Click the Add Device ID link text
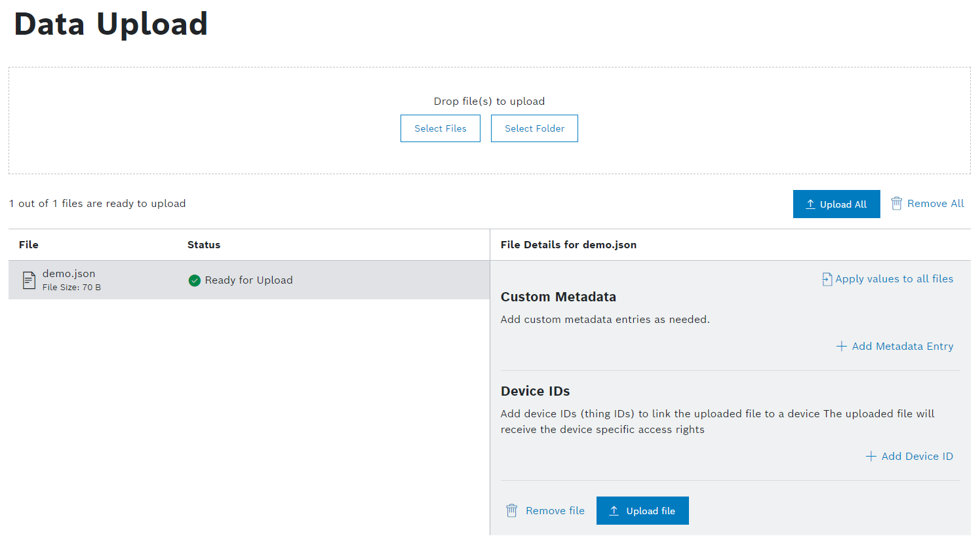Image resolution: width=980 pixels, height=545 pixels. click(917, 457)
